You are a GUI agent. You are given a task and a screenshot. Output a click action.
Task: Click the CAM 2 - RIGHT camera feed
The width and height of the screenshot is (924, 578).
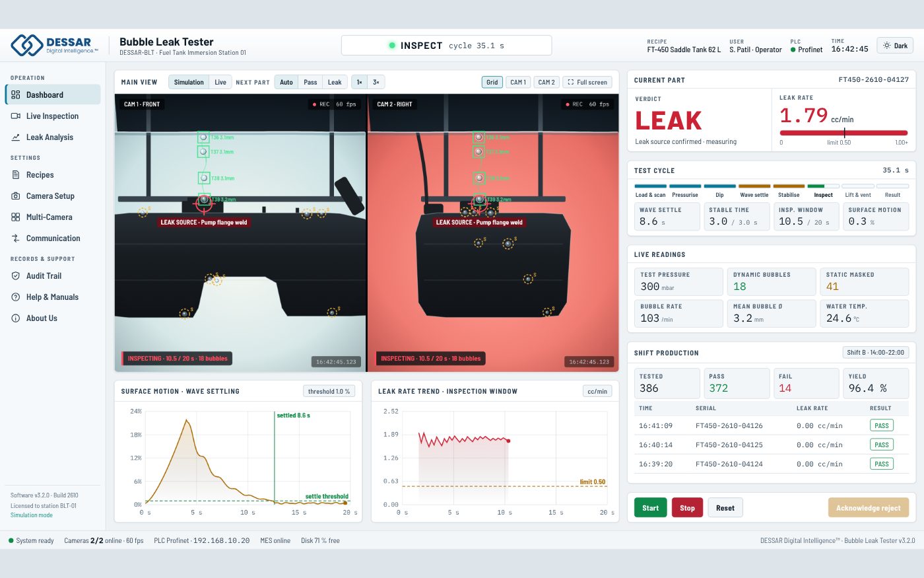tap(493, 233)
